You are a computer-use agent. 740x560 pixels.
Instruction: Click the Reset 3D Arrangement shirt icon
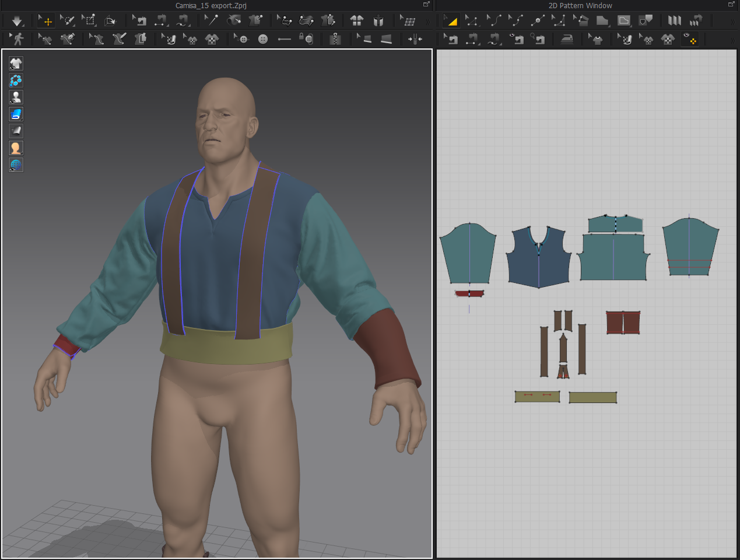(x=357, y=21)
